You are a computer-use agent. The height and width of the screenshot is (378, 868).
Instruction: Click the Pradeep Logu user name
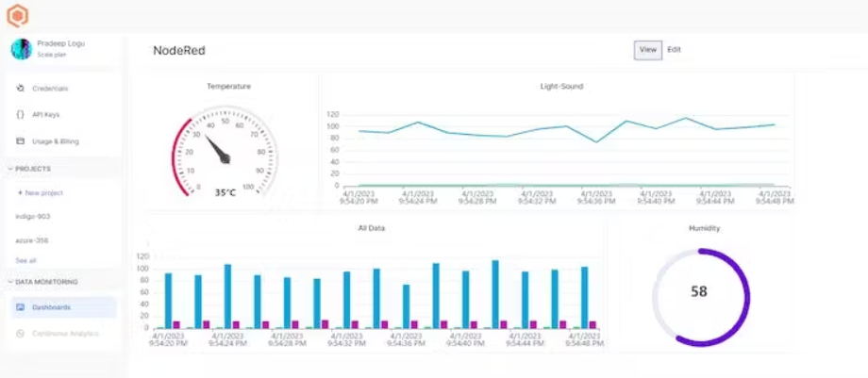61,43
